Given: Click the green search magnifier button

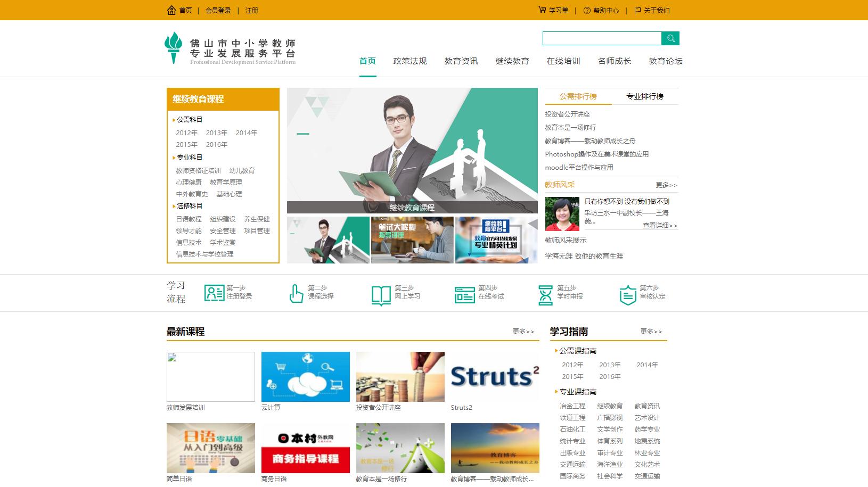Looking at the screenshot, I should pyautogui.click(x=670, y=38).
